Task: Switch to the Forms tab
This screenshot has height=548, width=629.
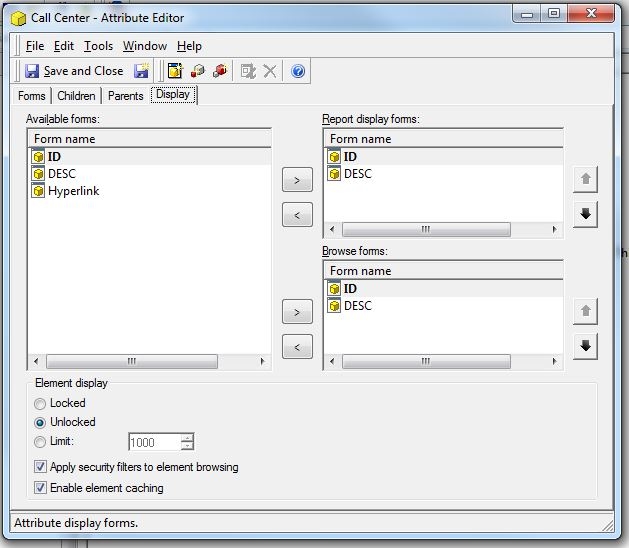Action: [32, 96]
